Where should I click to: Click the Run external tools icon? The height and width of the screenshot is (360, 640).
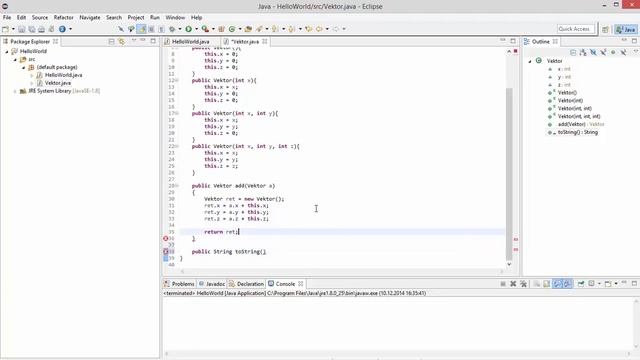coord(205,29)
